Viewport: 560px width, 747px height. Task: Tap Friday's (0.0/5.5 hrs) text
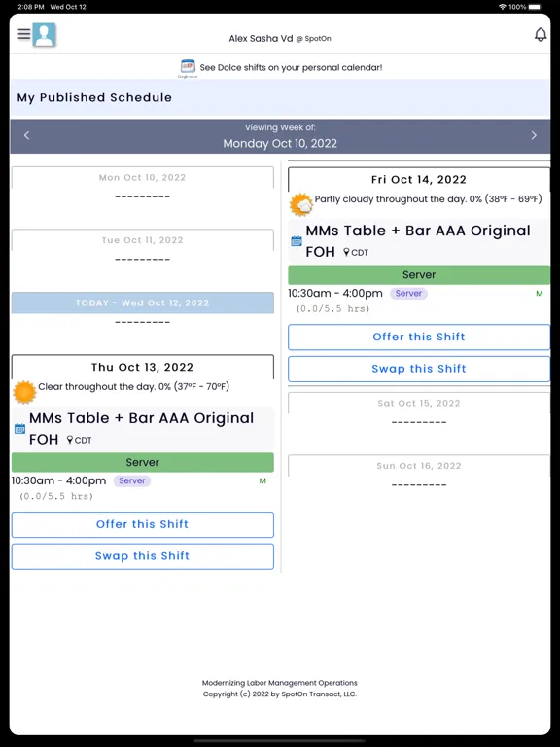[x=332, y=308]
